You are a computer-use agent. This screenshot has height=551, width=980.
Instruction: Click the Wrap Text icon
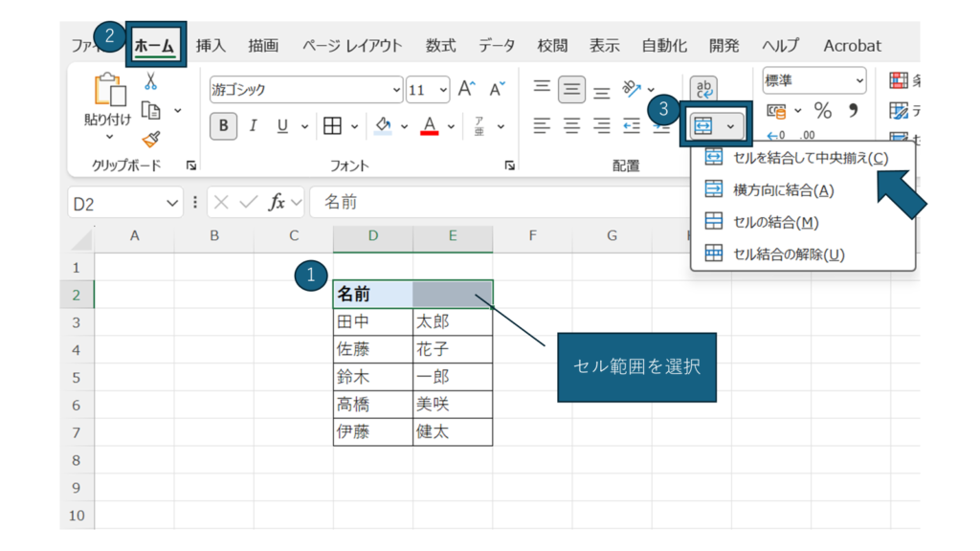(x=703, y=89)
